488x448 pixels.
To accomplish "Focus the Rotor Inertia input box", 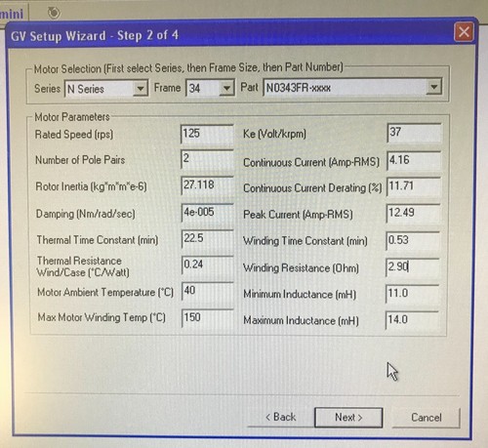I will point(207,185).
